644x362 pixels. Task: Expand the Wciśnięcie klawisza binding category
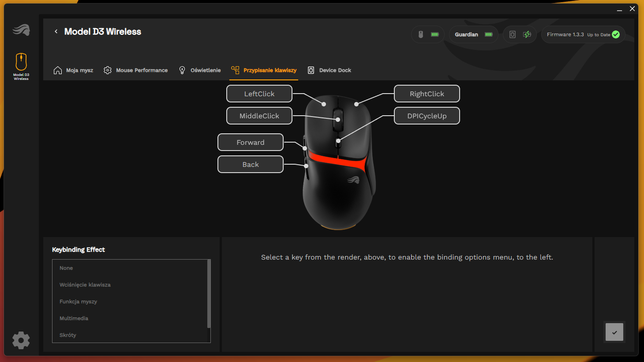click(x=85, y=285)
